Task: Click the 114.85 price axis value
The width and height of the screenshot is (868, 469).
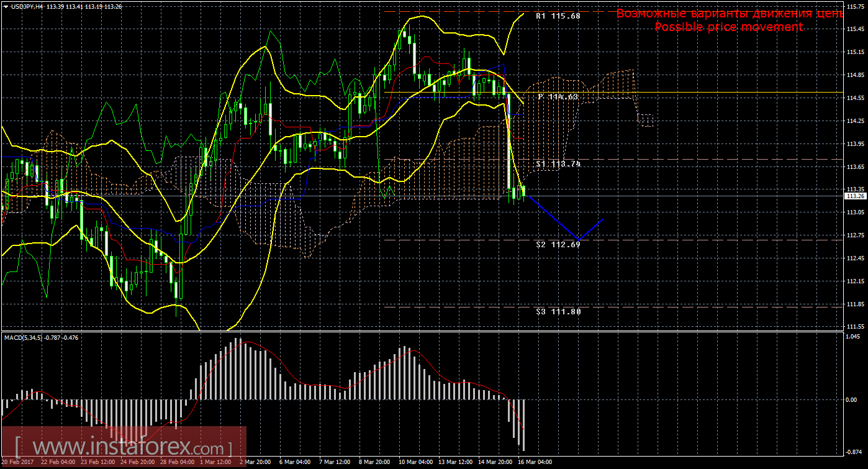Action: click(x=856, y=75)
